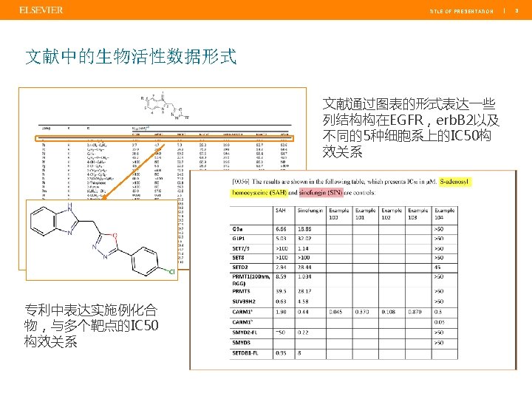Click the PRMT1(100nm, RGG) row label

[x=251, y=280]
